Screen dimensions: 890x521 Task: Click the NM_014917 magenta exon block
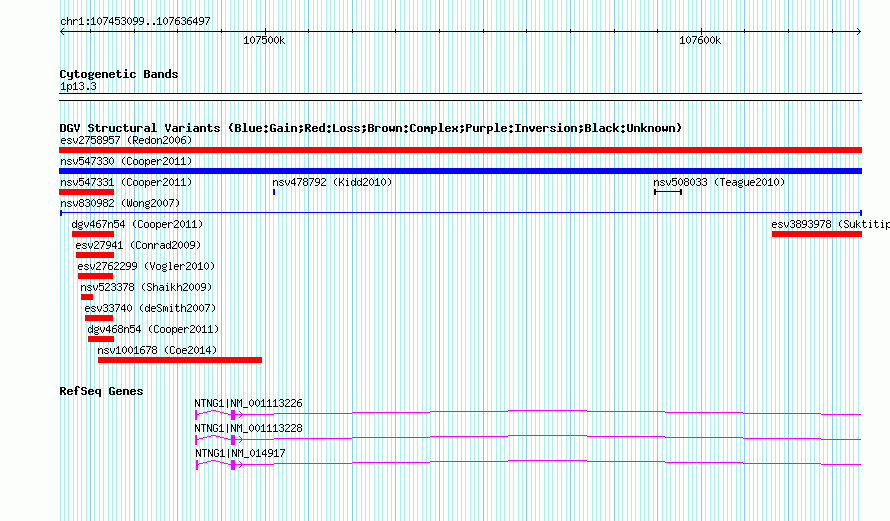click(x=233, y=465)
